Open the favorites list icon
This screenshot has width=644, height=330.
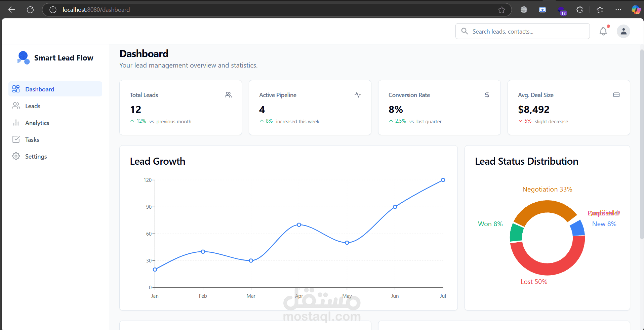tap(600, 10)
